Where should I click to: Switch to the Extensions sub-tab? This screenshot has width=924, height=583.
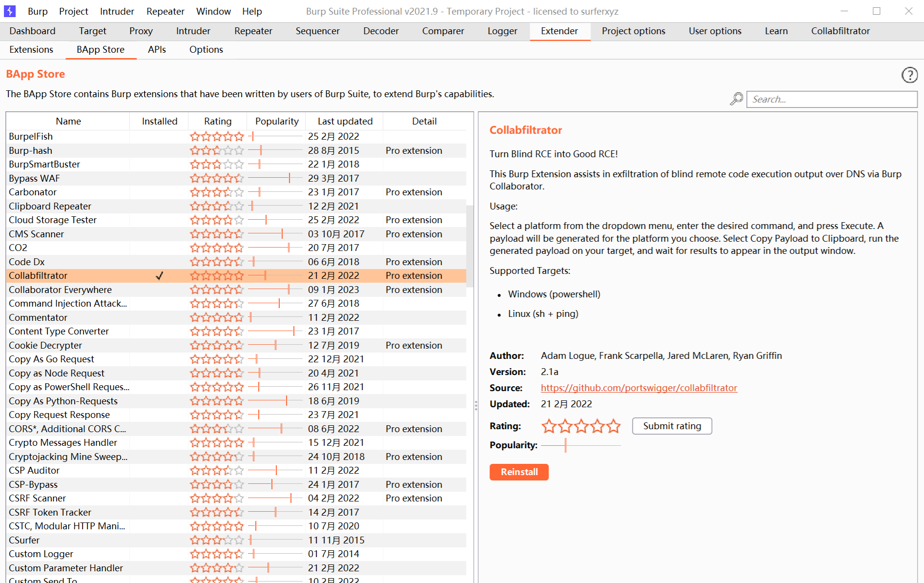tap(31, 50)
